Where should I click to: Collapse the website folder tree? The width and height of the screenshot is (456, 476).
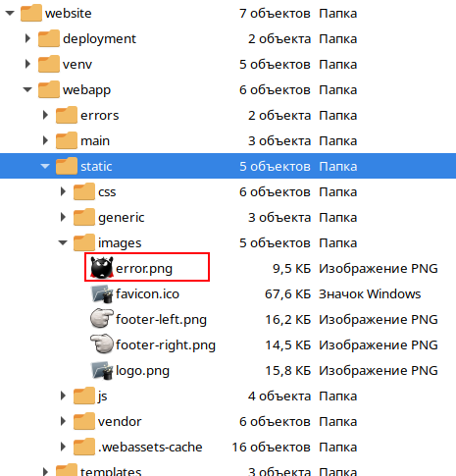[10, 13]
